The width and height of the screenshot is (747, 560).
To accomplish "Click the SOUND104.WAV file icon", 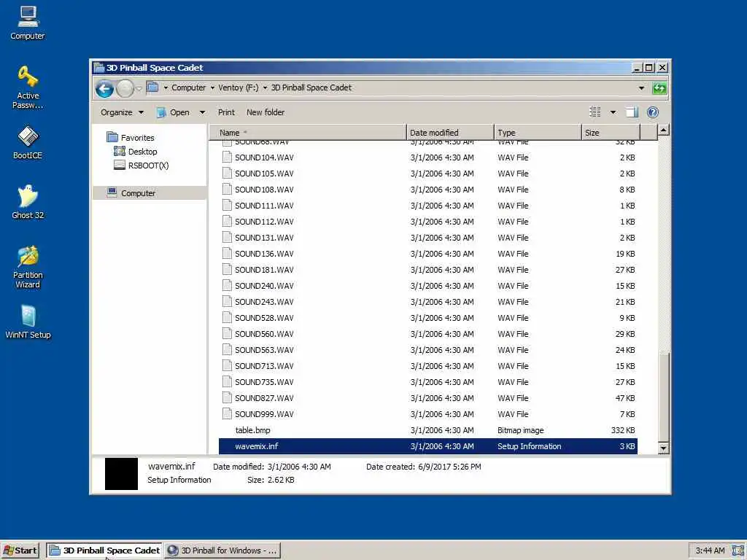I will coord(228,157).
